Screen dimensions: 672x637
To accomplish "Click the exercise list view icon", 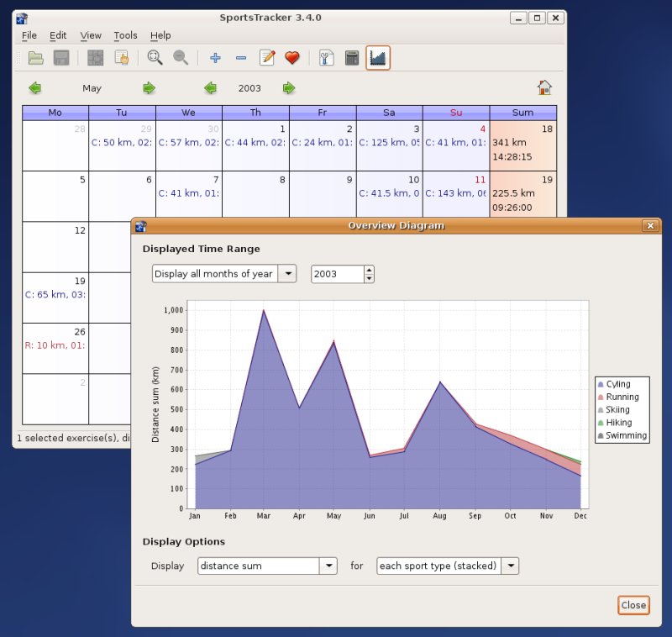I will [121, 57].
